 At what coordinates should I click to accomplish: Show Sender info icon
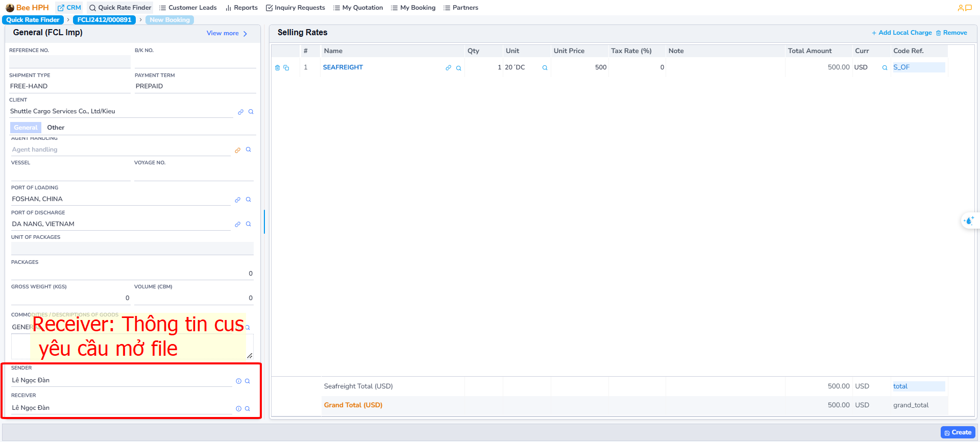(x=238, y=381)
